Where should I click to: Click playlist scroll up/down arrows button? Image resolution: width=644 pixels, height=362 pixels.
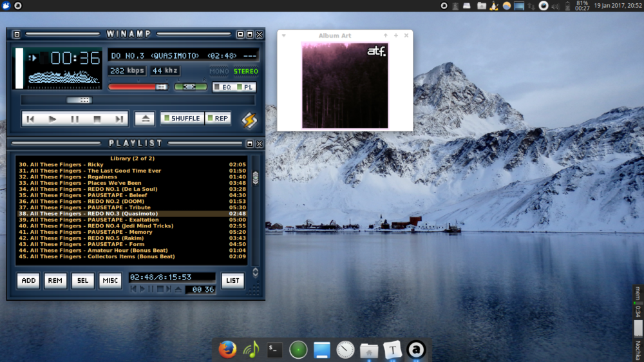tap(256, 272)
